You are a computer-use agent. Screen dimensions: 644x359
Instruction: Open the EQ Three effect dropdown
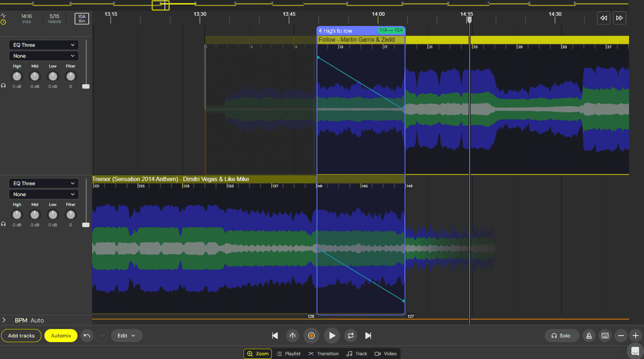click(43, 45)
